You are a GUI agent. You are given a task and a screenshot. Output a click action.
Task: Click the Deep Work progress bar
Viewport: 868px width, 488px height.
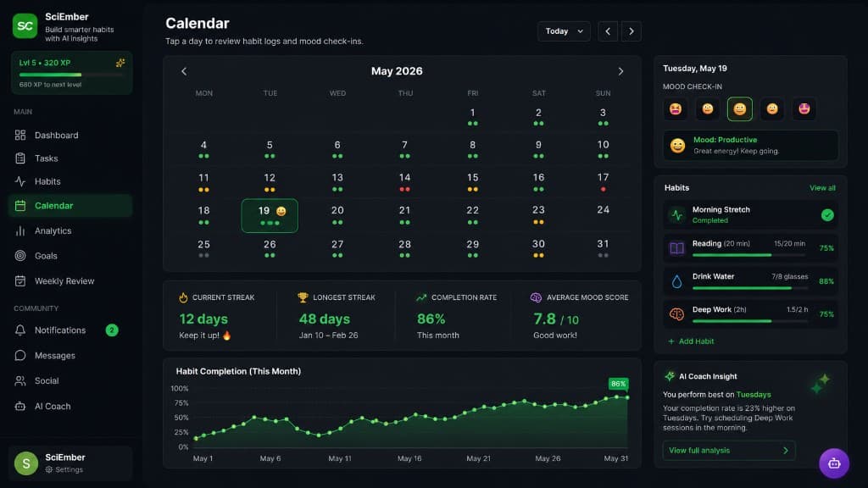pos(750,321)
